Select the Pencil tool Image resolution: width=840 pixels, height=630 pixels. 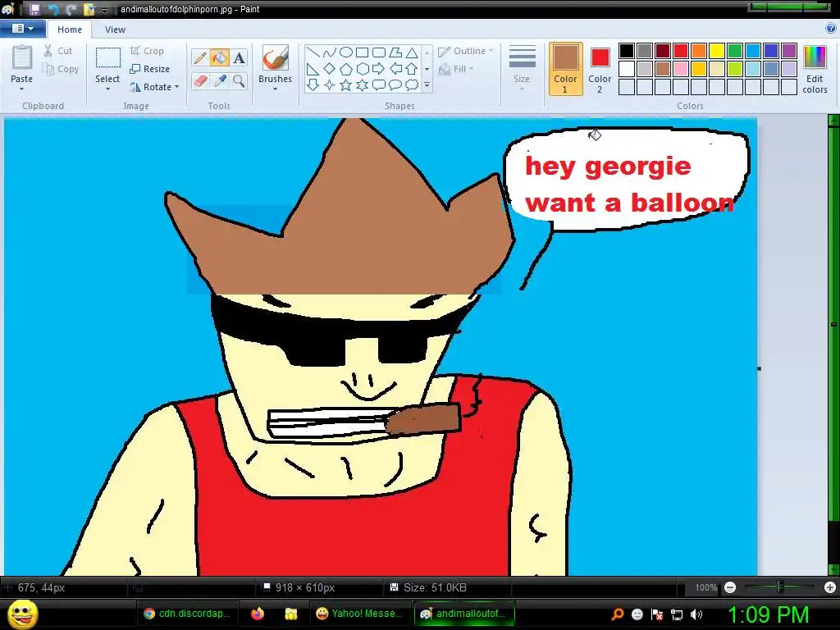199,57
